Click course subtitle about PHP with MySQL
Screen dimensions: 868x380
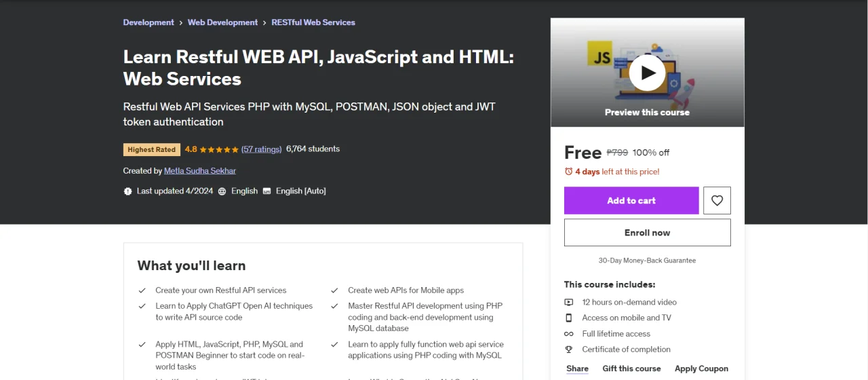(309, 114)
